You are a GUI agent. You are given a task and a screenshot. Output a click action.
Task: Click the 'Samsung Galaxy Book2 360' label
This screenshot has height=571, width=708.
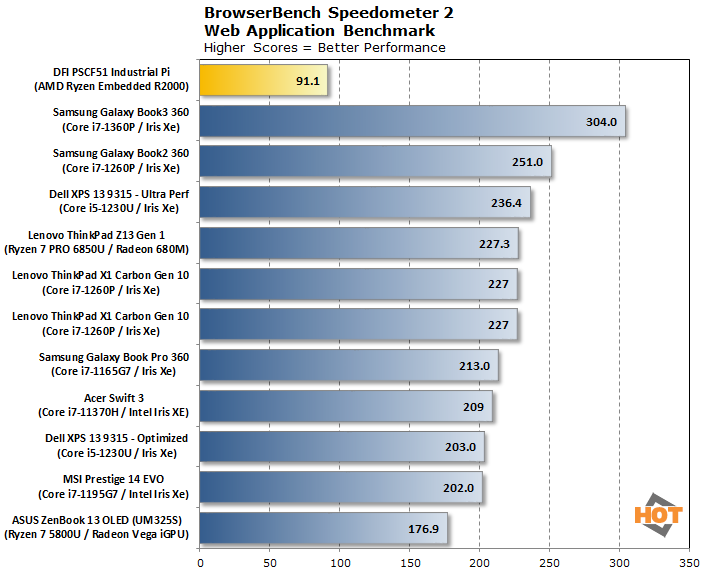(x=121, y=153)
